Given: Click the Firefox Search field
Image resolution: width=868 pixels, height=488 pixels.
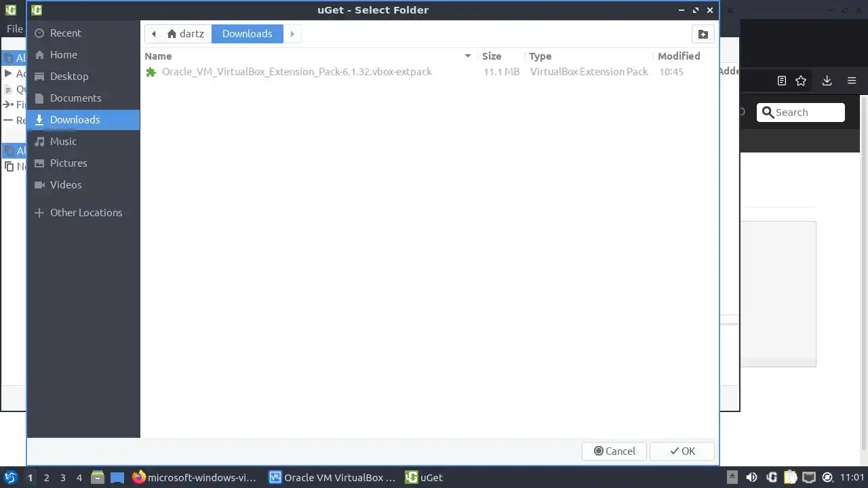Looking at the screenshot, I should pos(800,113).
